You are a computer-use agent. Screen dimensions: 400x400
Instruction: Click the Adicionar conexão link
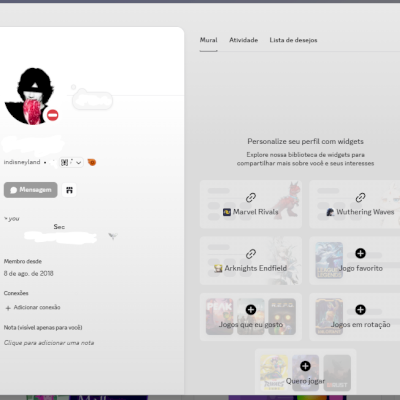tap(33, 307)
